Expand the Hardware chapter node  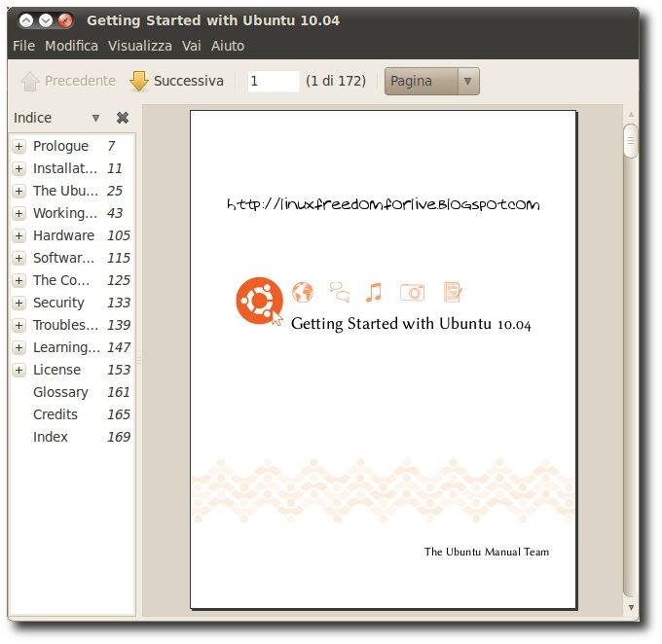(x=18, y=236)
